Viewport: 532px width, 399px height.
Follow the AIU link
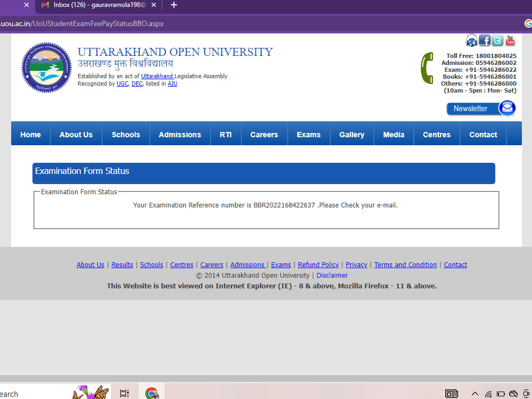click(172, 84)
